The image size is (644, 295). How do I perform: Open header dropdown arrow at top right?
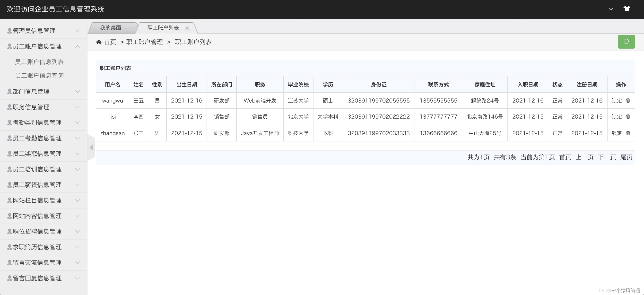tap(611, 9)
